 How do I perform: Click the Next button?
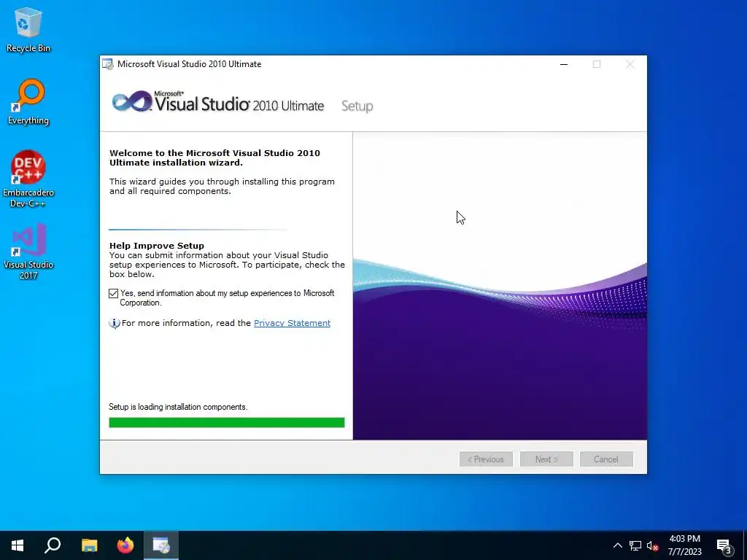[546, 459]
